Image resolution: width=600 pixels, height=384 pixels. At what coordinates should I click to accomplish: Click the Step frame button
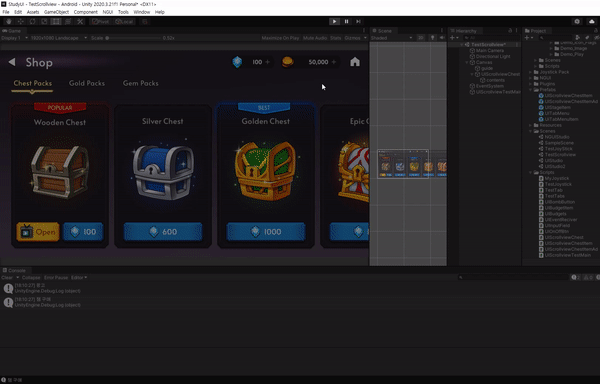click(x=358, y=22)
